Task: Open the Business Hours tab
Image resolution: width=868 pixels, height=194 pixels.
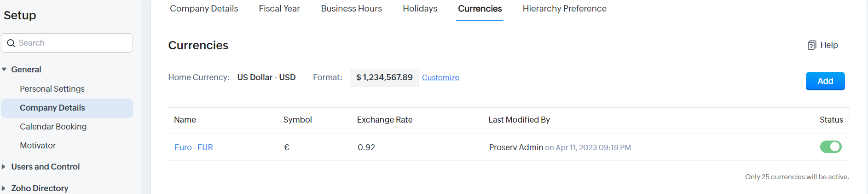Action: 352,9
